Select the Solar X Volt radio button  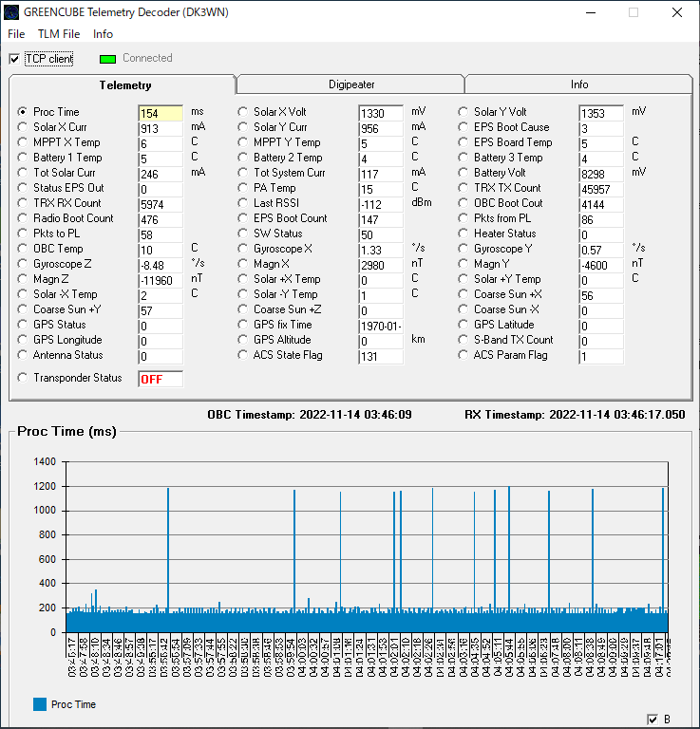coord(242,112)
